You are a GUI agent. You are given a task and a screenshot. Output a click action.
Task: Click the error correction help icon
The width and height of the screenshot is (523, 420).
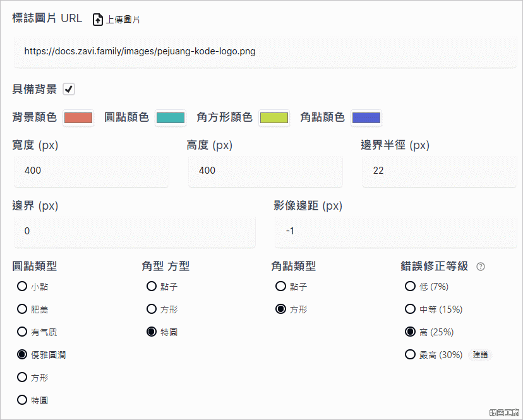coord(481,267)
